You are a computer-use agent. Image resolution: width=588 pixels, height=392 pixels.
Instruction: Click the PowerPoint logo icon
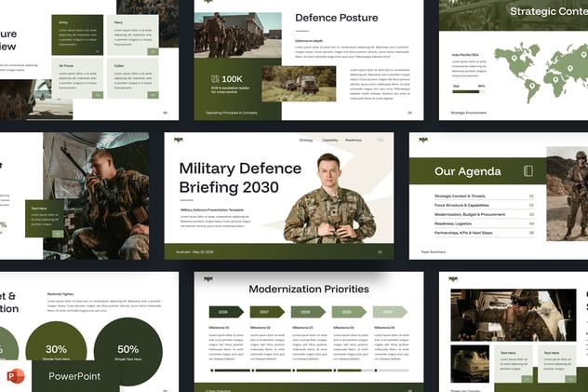point(18,375)
